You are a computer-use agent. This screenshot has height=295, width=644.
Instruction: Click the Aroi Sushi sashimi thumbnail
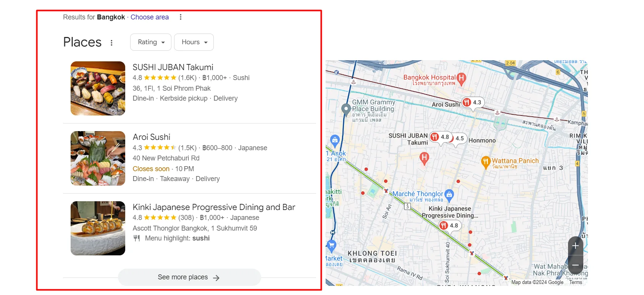tap(98, 159)
